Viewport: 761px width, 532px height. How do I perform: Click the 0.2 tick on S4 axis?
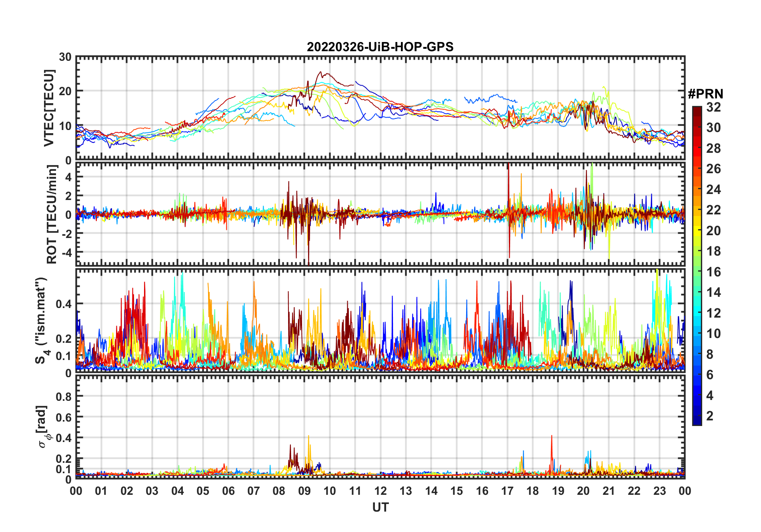tap(64, 338)
